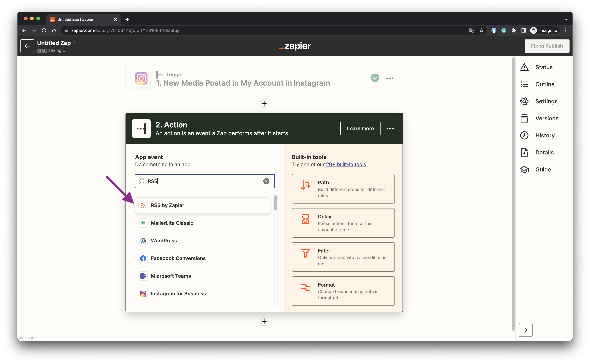Open a new browser tab
Viewport: 590px width, 364px height.
click(127, 20)
